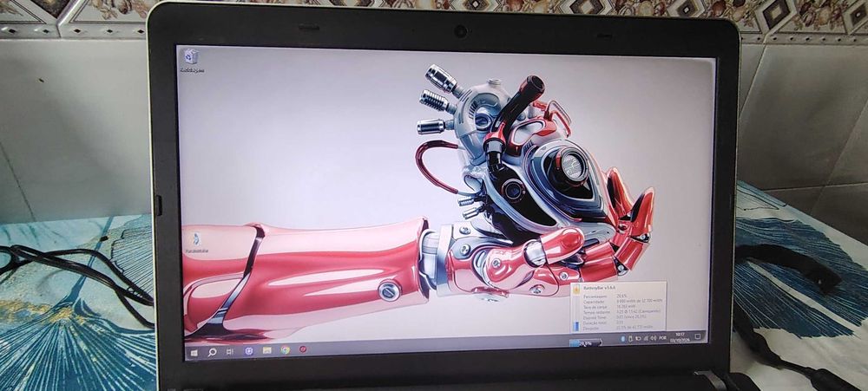Switch the POR input language indicator
The width and height of the screenshot is (868, 391).
(x=662, y=338)
